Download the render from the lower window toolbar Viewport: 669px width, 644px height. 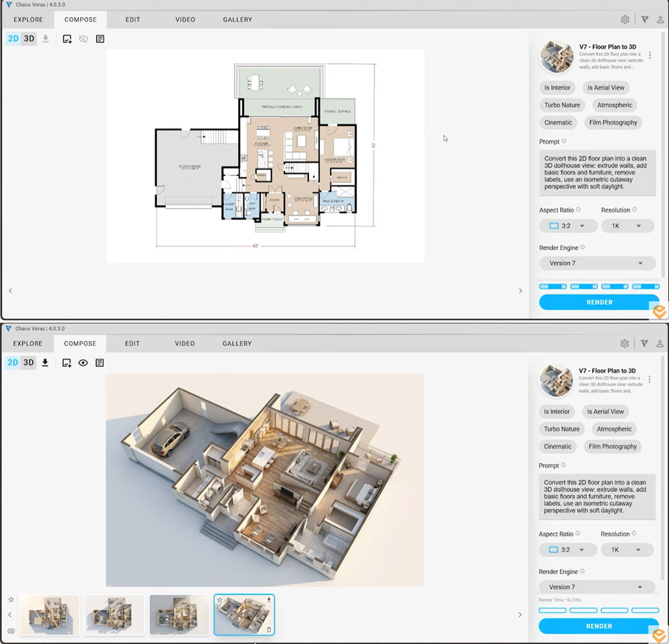click(45, 363)
